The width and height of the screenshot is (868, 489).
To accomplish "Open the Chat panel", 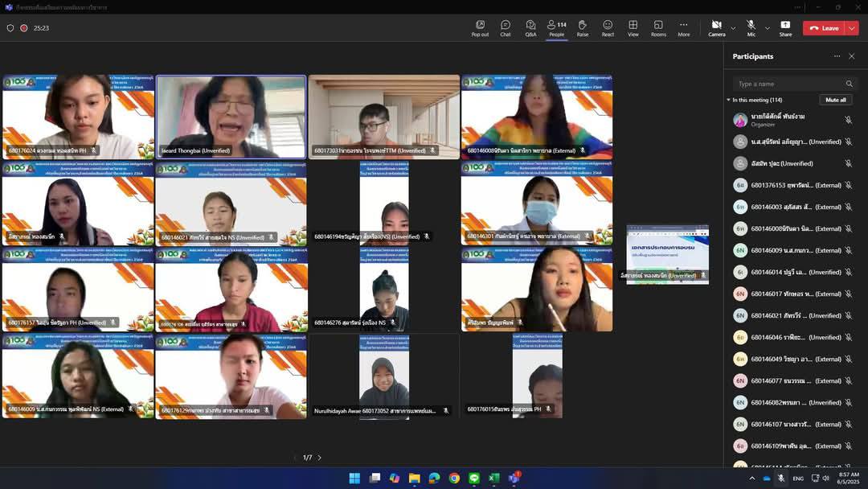I will coord(505,27).
